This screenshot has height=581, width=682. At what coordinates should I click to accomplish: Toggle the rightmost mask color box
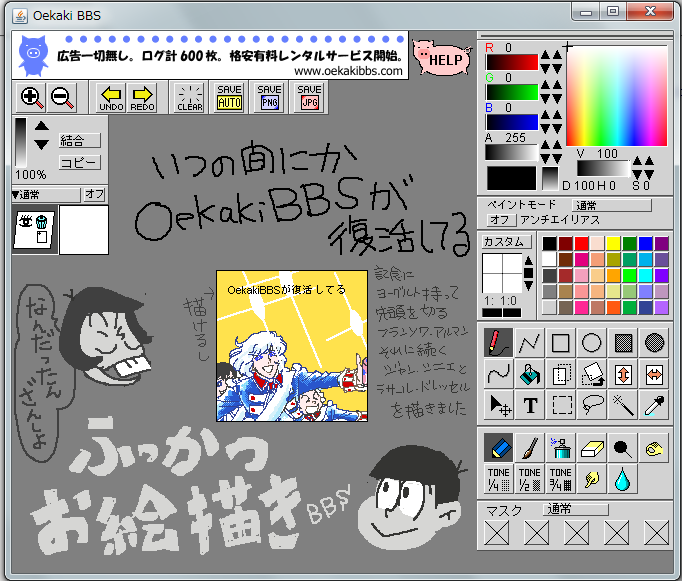[657, 533]
